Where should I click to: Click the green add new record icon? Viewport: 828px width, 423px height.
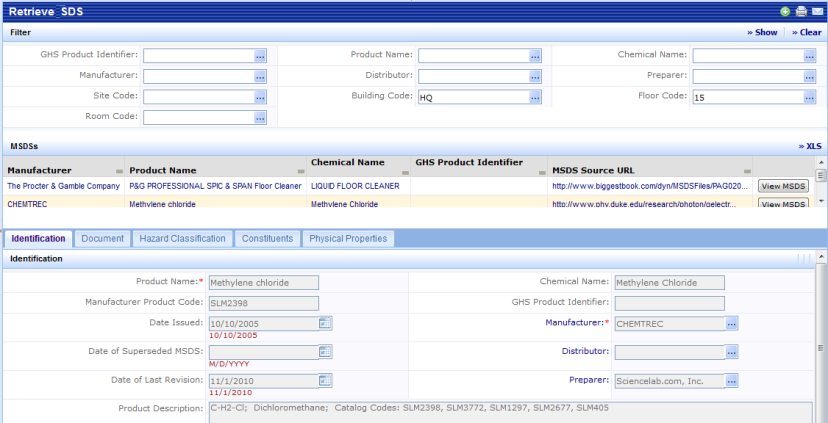[786, 11]
